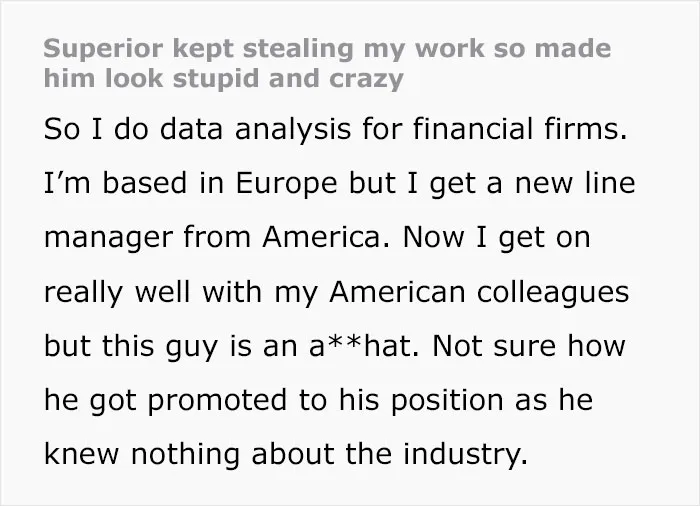Click the words "my work" in the title
700x506 pixels.
tap(424, 50)
